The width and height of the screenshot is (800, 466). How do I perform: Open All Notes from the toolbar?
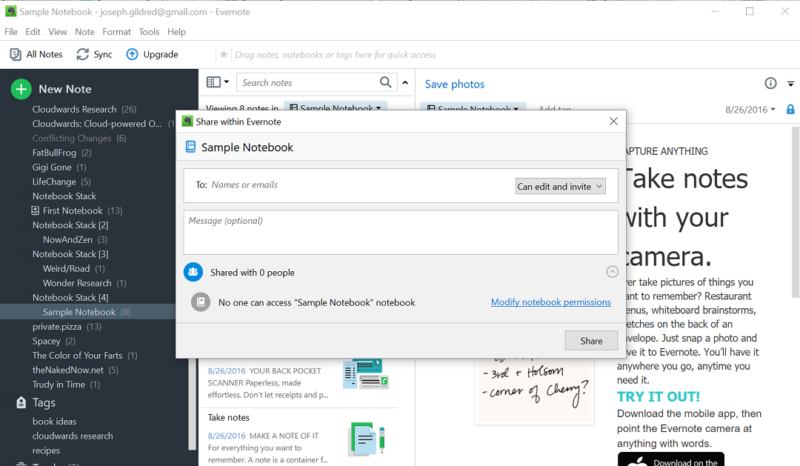coord(36,54)
